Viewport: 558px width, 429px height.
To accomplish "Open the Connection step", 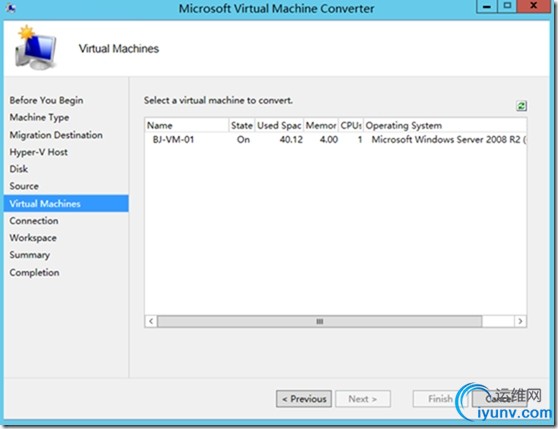I will tap(34, 221).
